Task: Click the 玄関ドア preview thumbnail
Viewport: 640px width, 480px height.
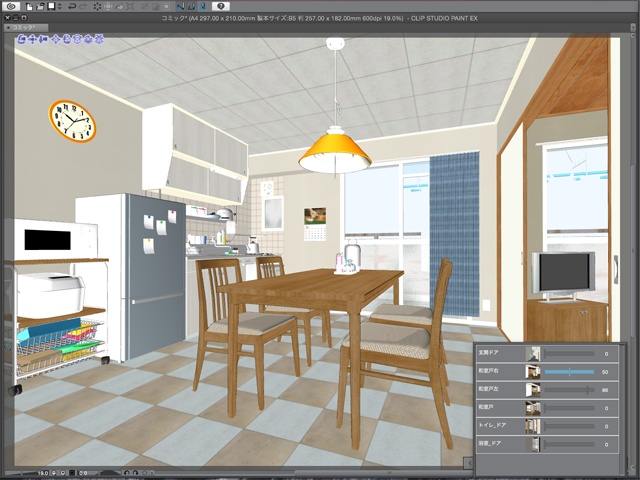Action: (533, 353)
